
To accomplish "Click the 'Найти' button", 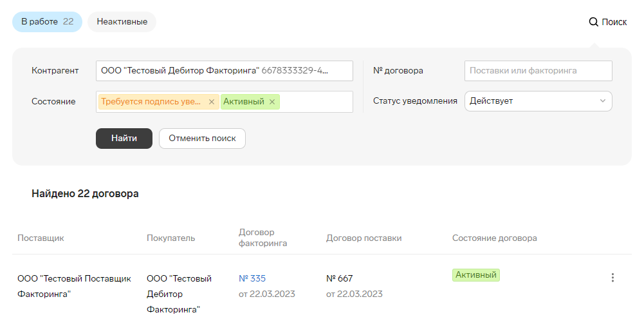I will pyautogui.click(x=124, y=139).
